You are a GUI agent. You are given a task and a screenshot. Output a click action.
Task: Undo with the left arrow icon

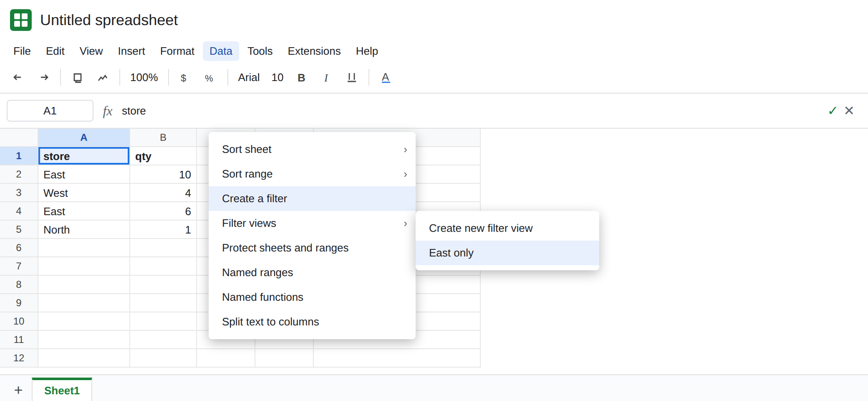pos(18,77)
